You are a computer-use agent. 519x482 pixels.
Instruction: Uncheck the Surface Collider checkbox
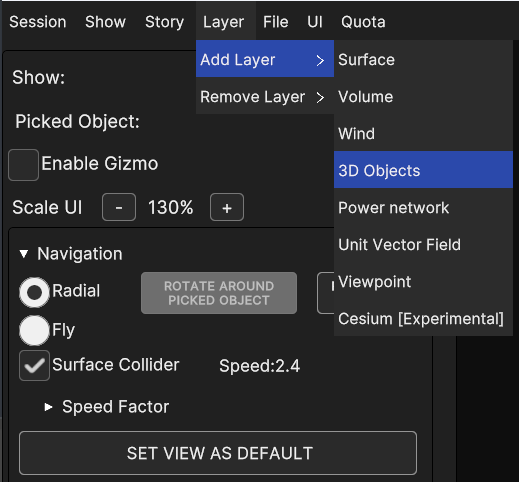tap(34, 366)
